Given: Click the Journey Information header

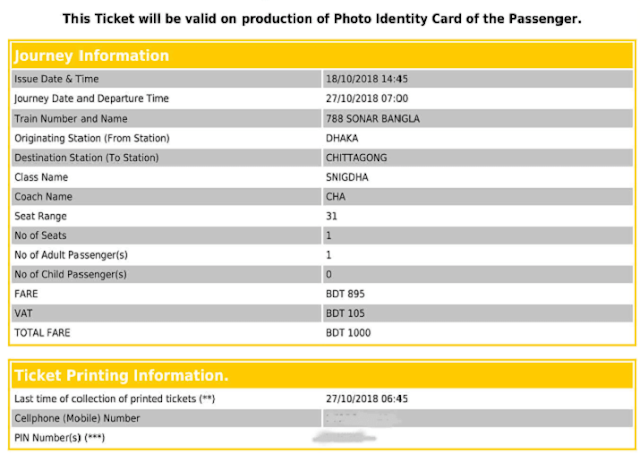Looking at the screenshot, I should [x=91, y=56].
